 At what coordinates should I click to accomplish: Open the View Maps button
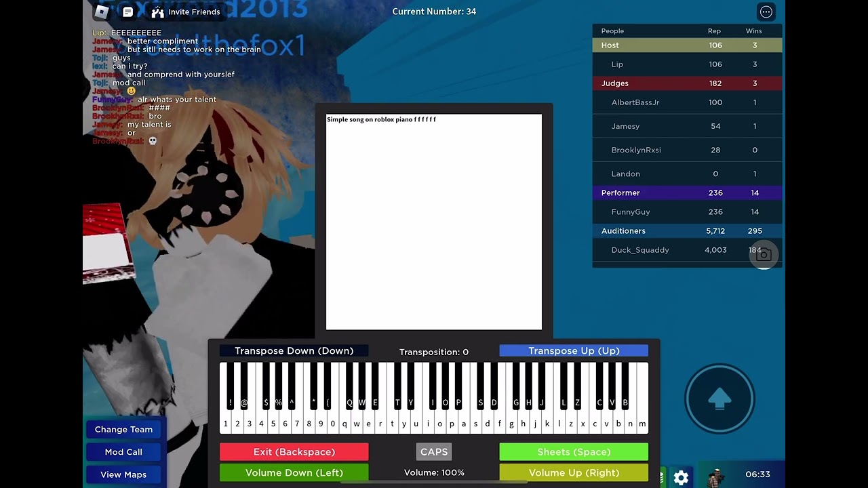(123, 474)
